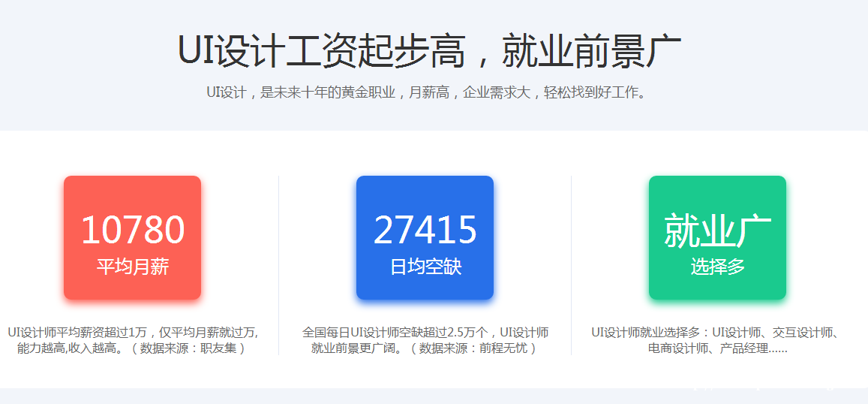The height and width of the screenshot is (404, 868).
Task: Click the 平均月薪 label
Action: (132, 267)
